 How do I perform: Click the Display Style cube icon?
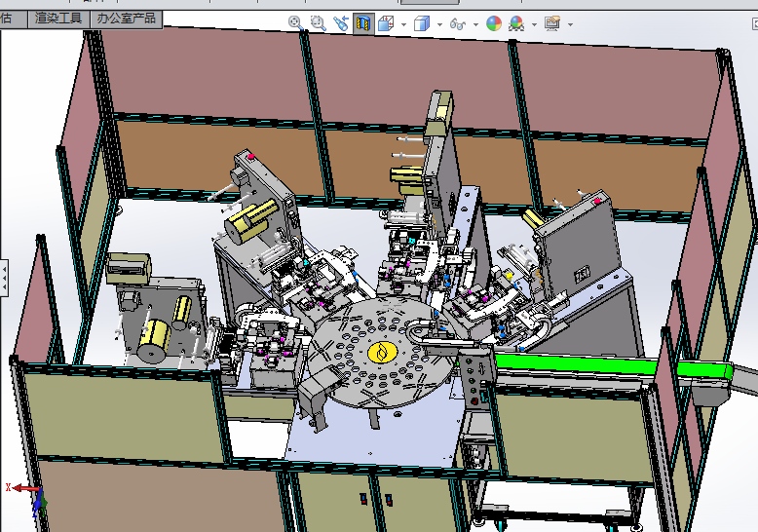(422, 23)
